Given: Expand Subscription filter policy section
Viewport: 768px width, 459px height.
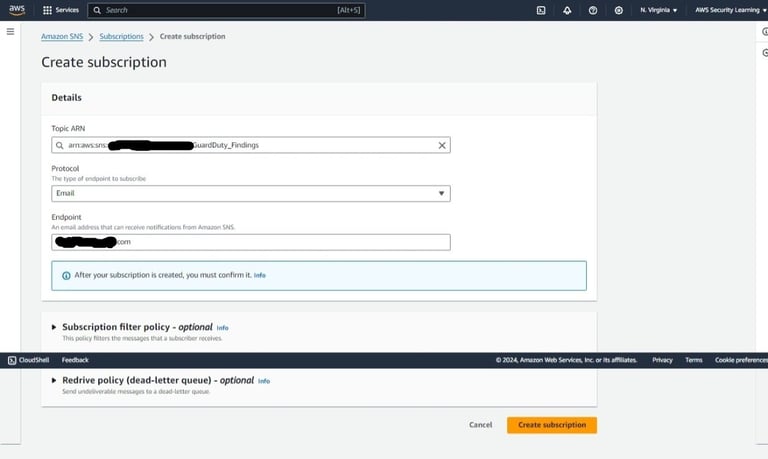Looking at the screenshot, I should [54, 327].
